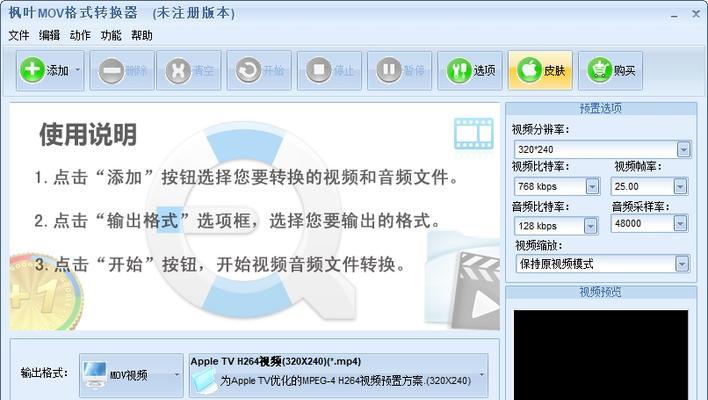708x400 pixels.
Task: Open the 文件 menu
Action: click(x=19, y=35)
